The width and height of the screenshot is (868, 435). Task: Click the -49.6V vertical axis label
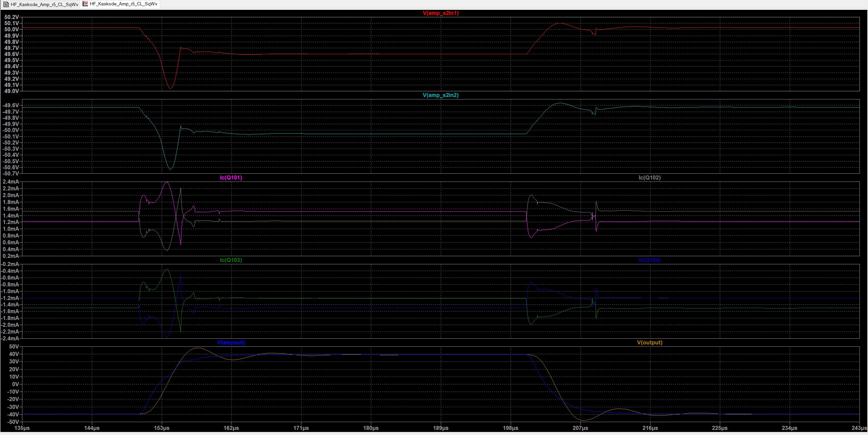[11, 105]
